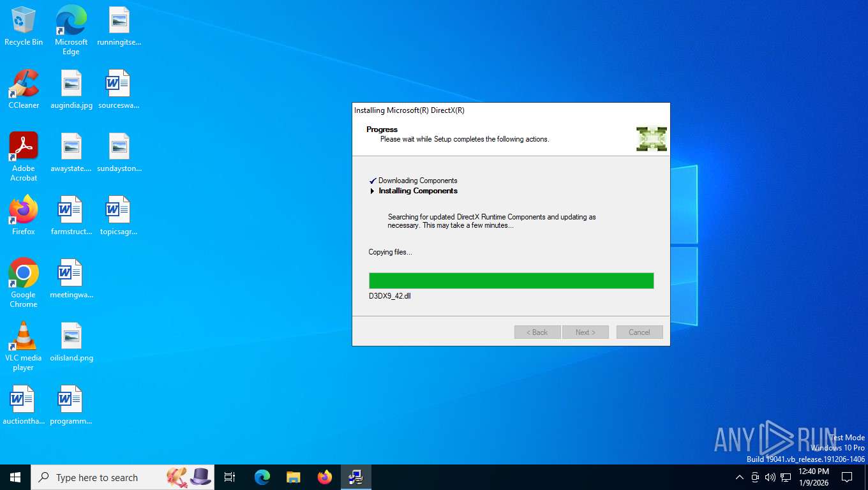Select the topicsagr... Word document
The width and height of the screenshot is (868, 490).
[119, 216]
